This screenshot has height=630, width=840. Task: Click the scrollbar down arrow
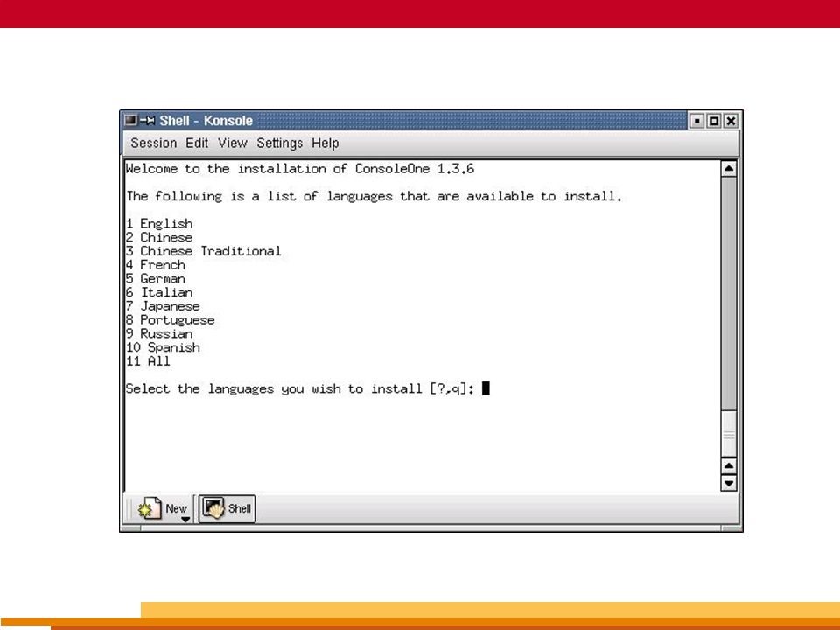coord(729,483)
